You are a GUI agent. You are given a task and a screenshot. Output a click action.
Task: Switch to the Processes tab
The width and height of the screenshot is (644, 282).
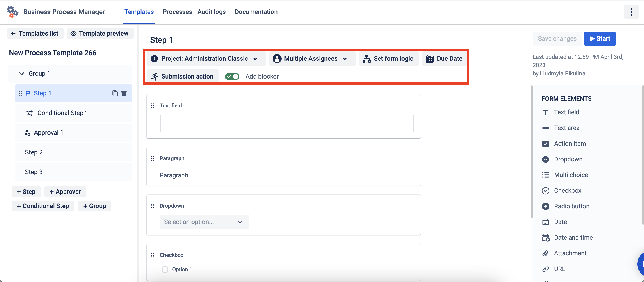click(177, 12)
